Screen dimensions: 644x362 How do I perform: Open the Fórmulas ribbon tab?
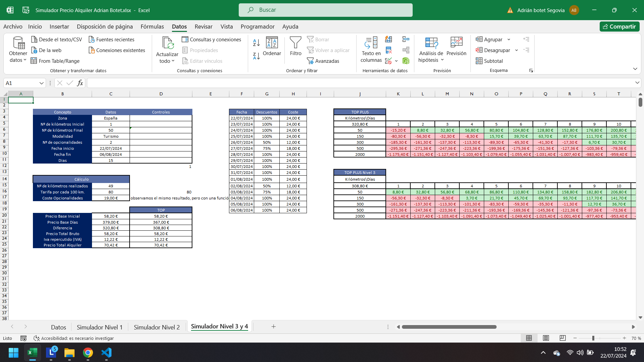152,27
